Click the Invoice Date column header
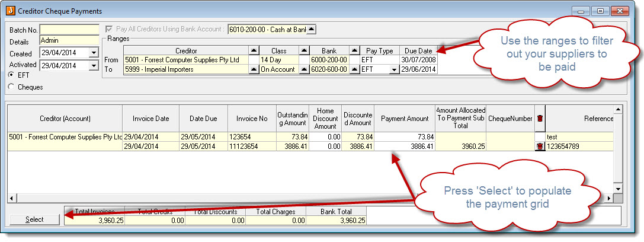The height and width of the screenshot is (242, 644). pos(150,119)
